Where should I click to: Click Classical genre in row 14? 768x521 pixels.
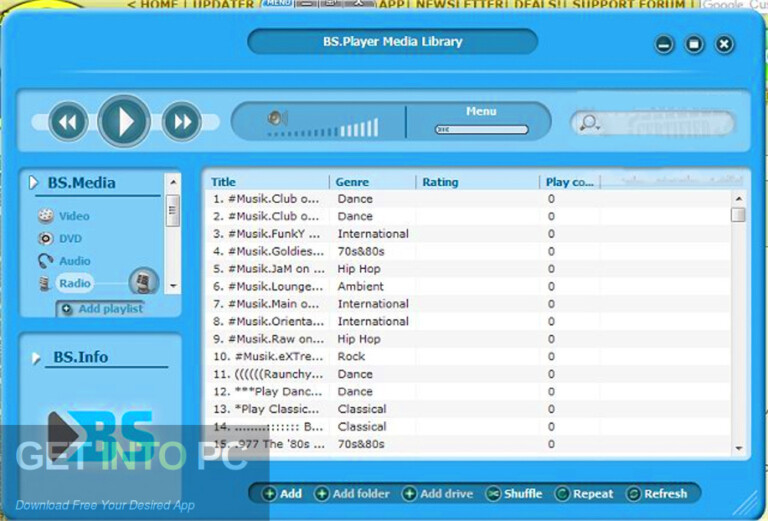pyautogui.click(x=362, y=426)
